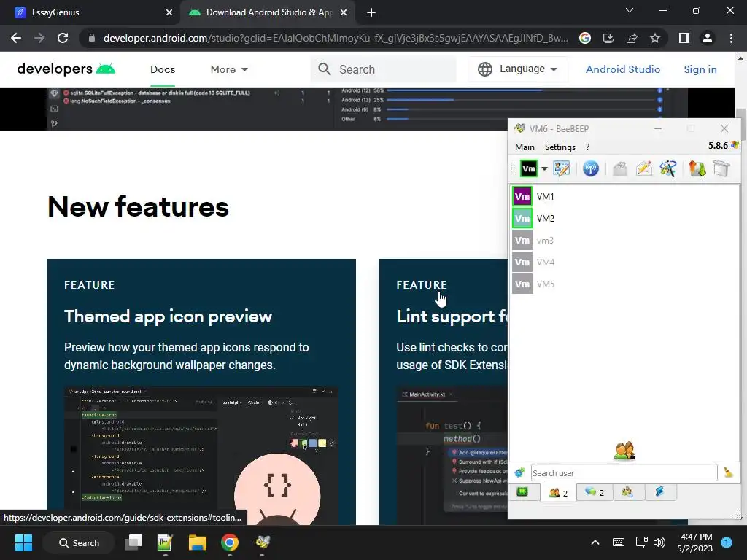Expand the More dropdown in site header
Image resolution: width=747 pixels, height=560 pixels.
click(x=229, y=69)
